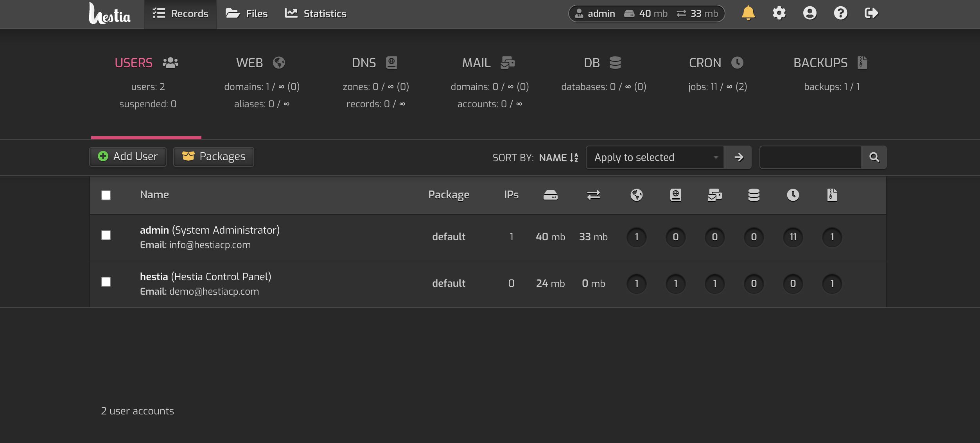The image size is (980, 443).
Task: Focus the search input field
Action: click(x=810, y=157)
